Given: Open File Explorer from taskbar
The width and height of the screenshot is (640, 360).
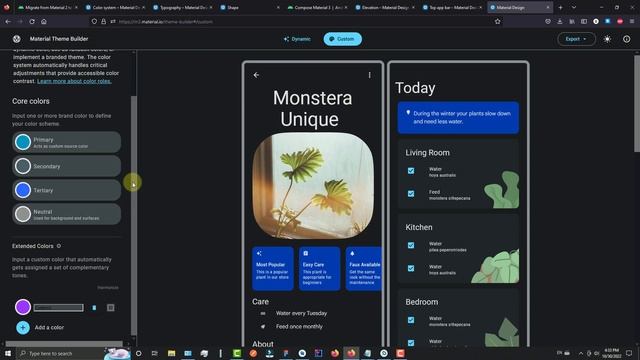Looking at the screenshot, I should point(171,353).
